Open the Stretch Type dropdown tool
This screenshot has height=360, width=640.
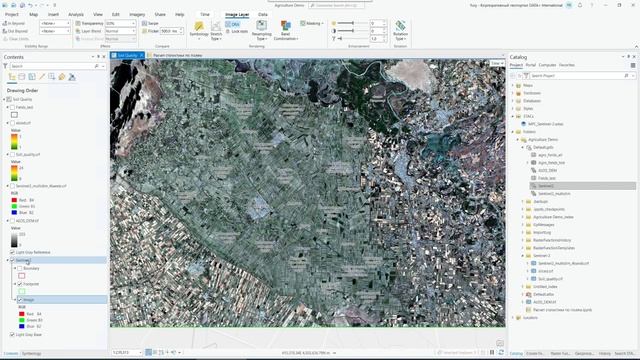tap(216, 31)
